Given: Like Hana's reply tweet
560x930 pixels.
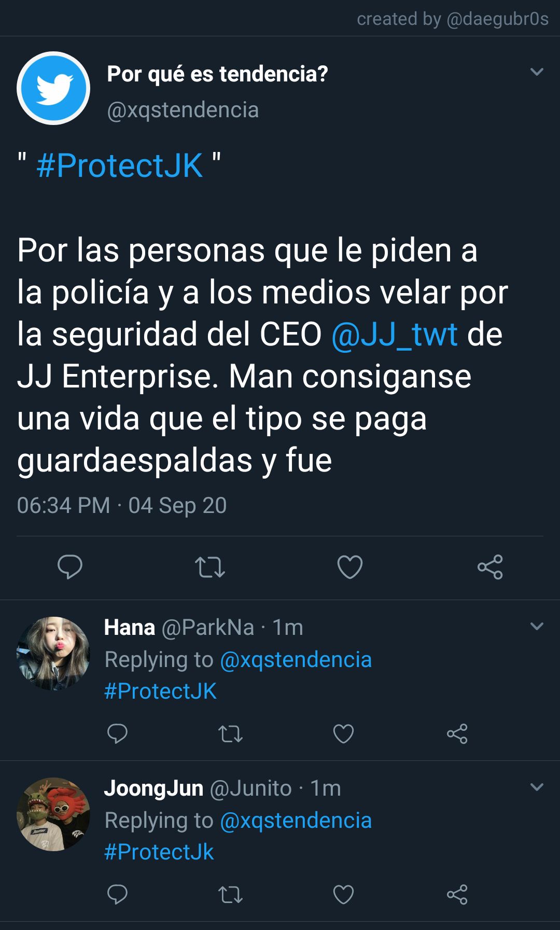Looking at the screenshot, I should [343, 734].
